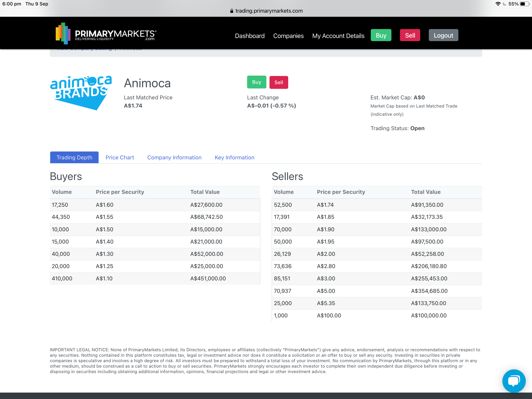Click Buyers volume 15,000
This screenshot has height=399, width=532.
[60, 242]
